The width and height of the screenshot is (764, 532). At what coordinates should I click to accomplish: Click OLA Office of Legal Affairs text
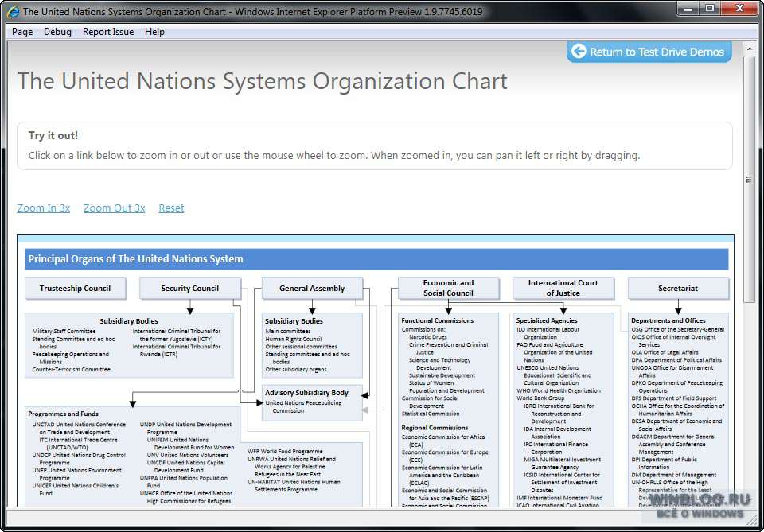pos(665,352)
